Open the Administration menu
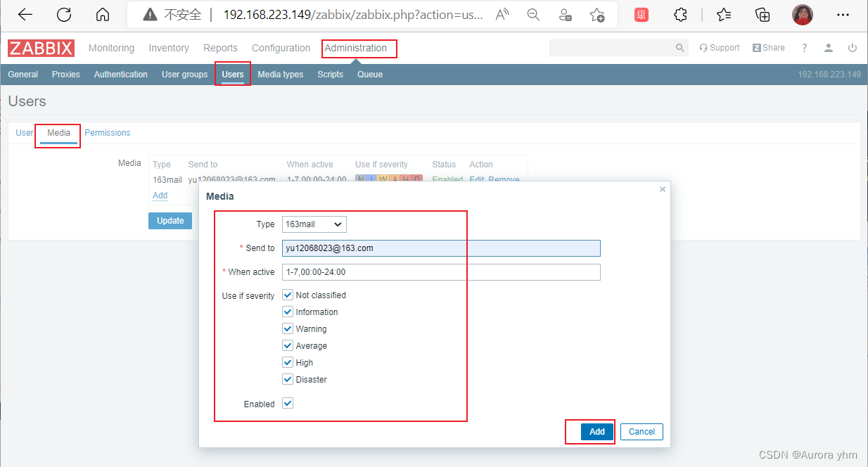Image resolution: width=868 pixels, height=467 pixels. 355,48
